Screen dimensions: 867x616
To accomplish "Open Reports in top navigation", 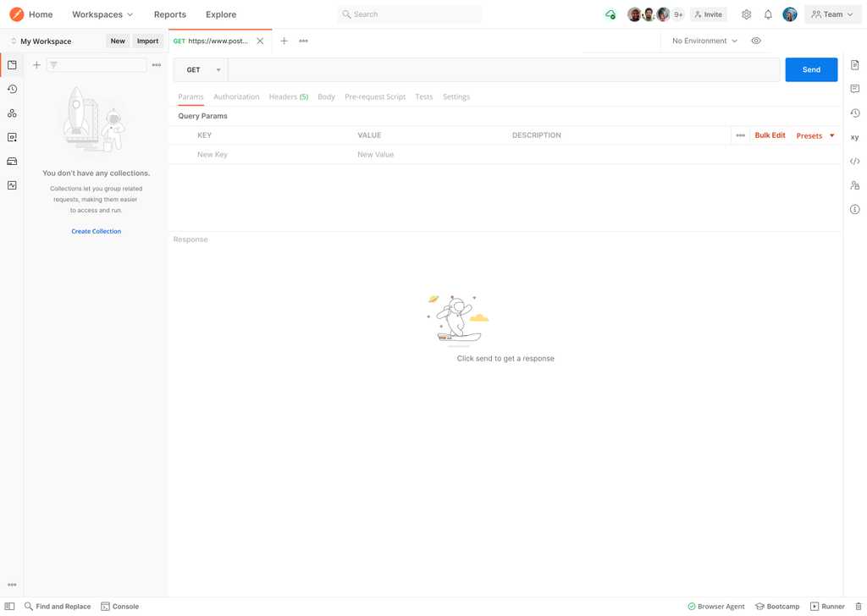I will 169,14.
